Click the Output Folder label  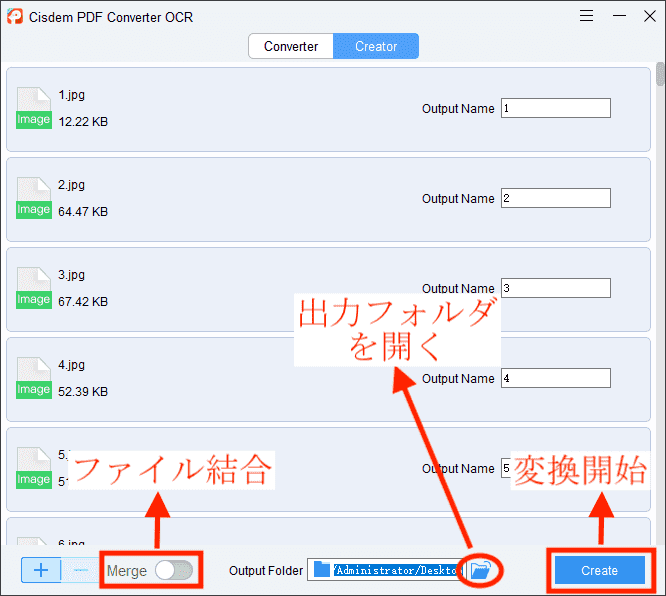266,571
